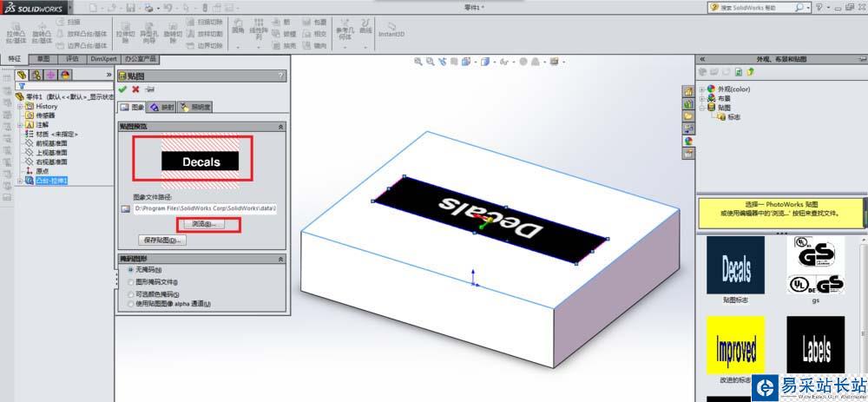Select the yellow Improved decal thumbnail
868x402 pixels.
tap(736, 345)
